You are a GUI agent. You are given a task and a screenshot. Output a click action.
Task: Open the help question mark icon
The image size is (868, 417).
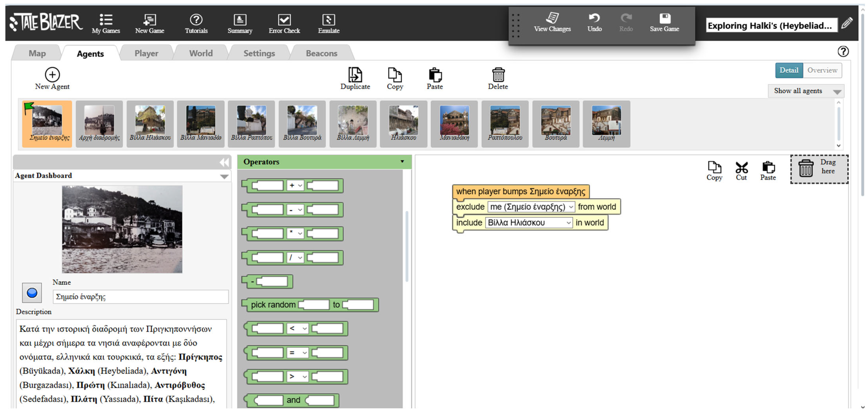[843, 52]
